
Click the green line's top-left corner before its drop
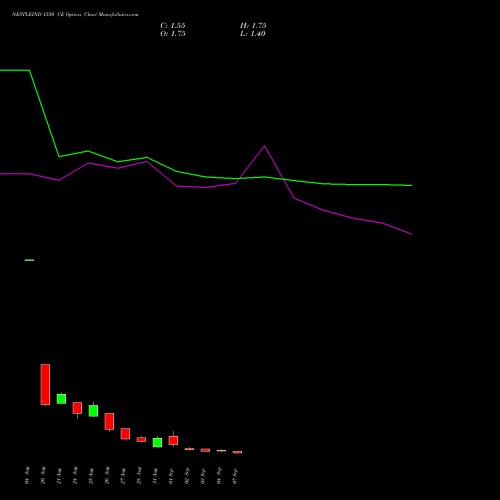[x=29, y=70]
